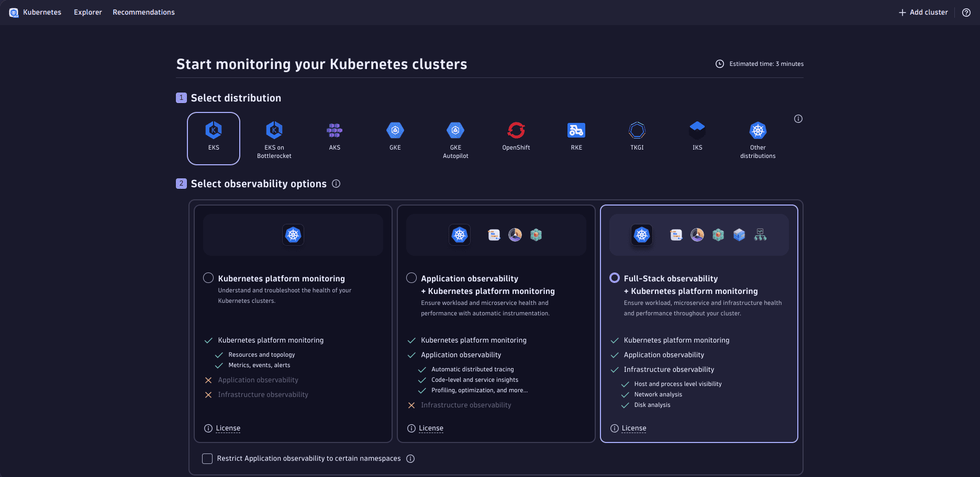Screen dimensions: 980x477
Task: Enable Restrict Application observability to namespaces checkbox
Action: point(207,459)
